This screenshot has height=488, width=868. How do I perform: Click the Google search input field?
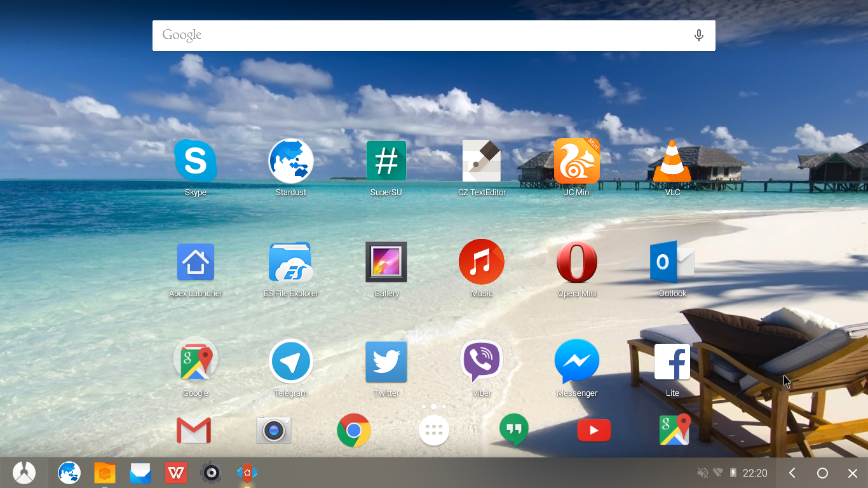(434, 36)
